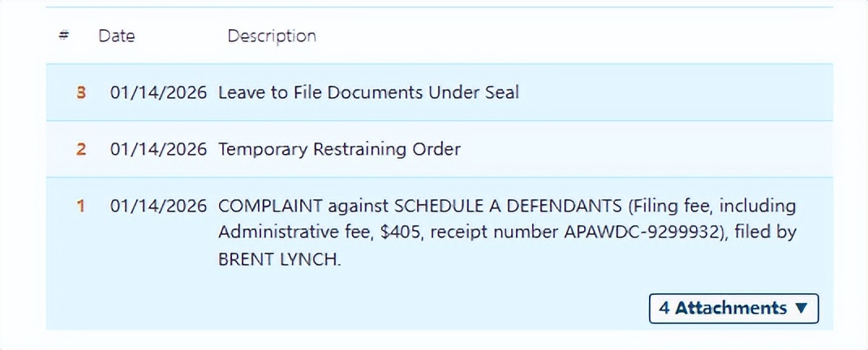The width and height of the screenshot is (868, 350).
Task: Expand the 4 Attachments dropdown
Action: pos(733,308)
